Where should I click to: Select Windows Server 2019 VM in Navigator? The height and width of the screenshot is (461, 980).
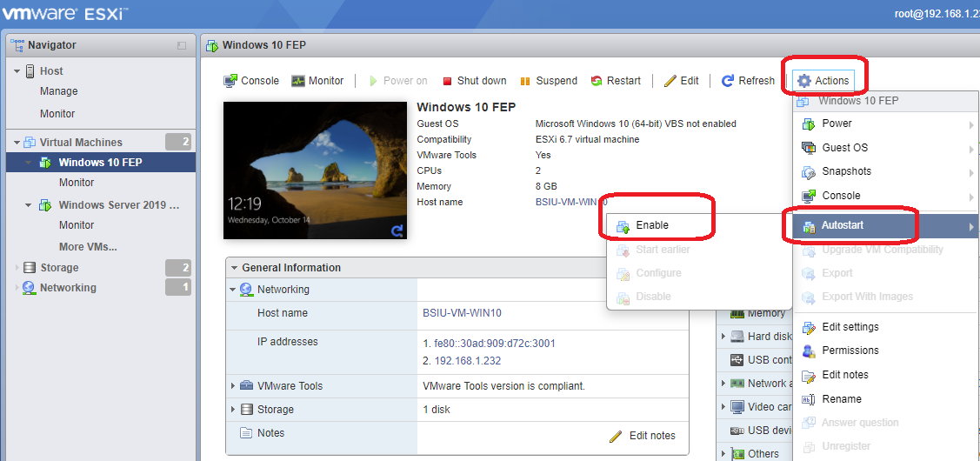tap(118, 206)
